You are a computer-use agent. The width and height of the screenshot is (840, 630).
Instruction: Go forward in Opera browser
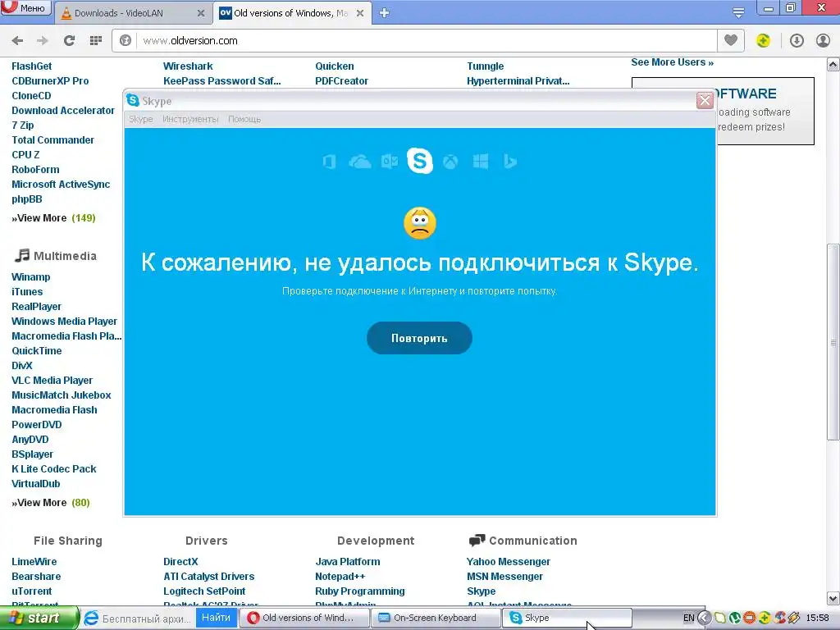pyautogui.click(x=43, y=41)
